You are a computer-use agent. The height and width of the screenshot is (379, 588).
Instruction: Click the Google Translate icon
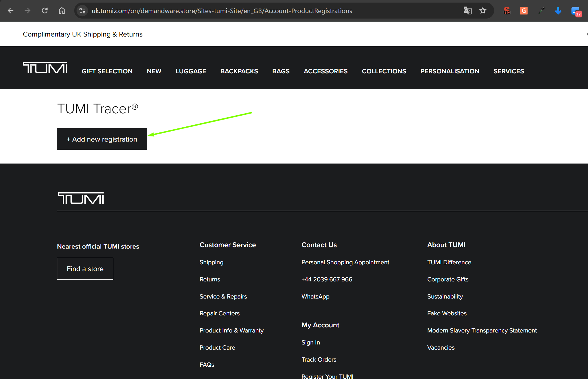pos(467,11)
